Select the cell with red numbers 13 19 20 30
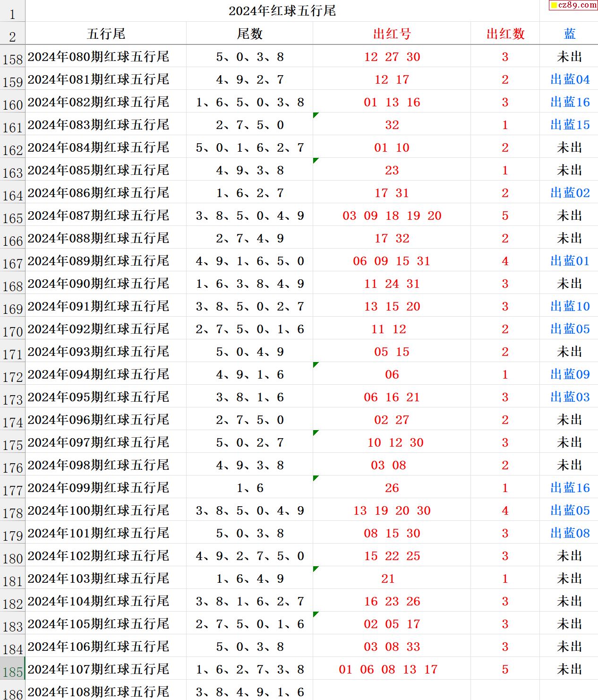The width and height of the screenshot is (598, 700). click(x=392, y=510)
